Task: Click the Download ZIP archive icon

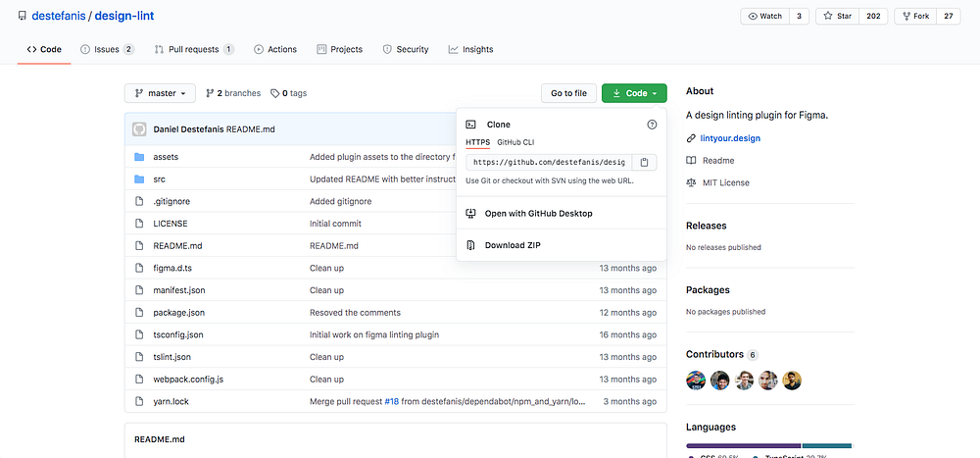Action: click(471, 245)
